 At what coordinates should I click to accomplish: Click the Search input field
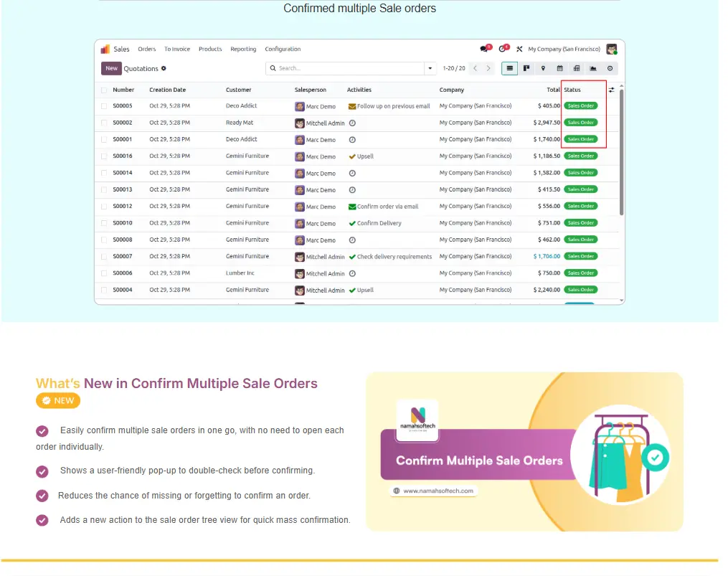point(348,69)
